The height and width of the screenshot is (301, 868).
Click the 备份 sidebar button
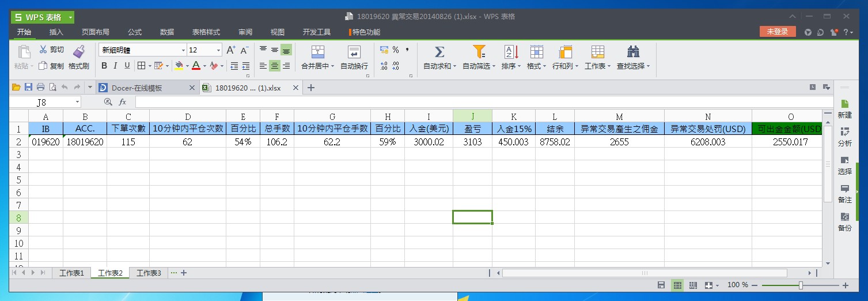[x=845, y=221]
